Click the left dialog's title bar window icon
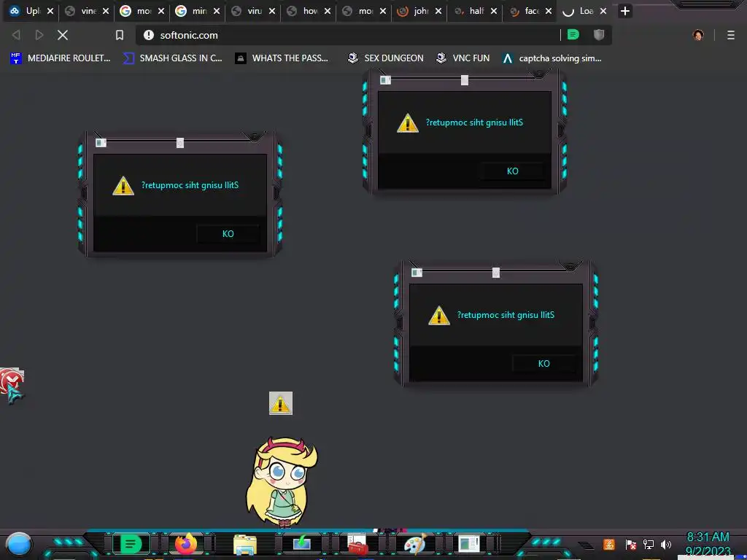 (x=101, y=142)
